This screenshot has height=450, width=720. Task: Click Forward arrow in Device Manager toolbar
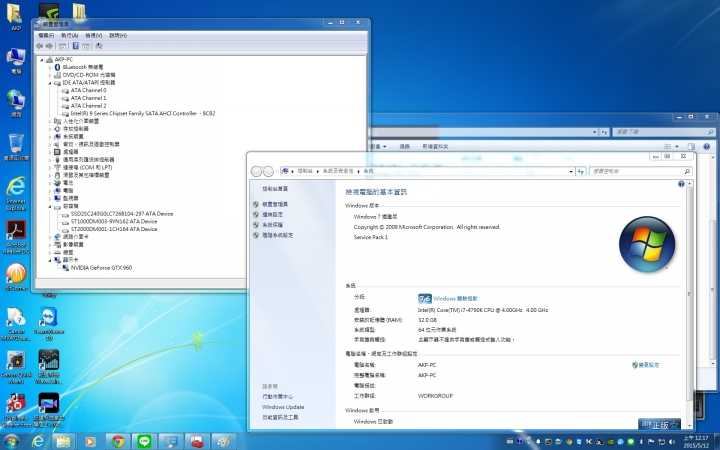coord(49,46)
